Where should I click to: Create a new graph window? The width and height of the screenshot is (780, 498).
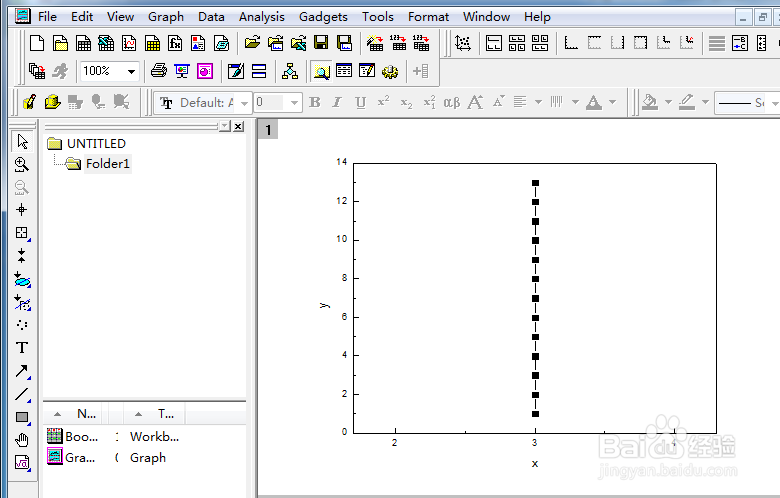[129, 43]
